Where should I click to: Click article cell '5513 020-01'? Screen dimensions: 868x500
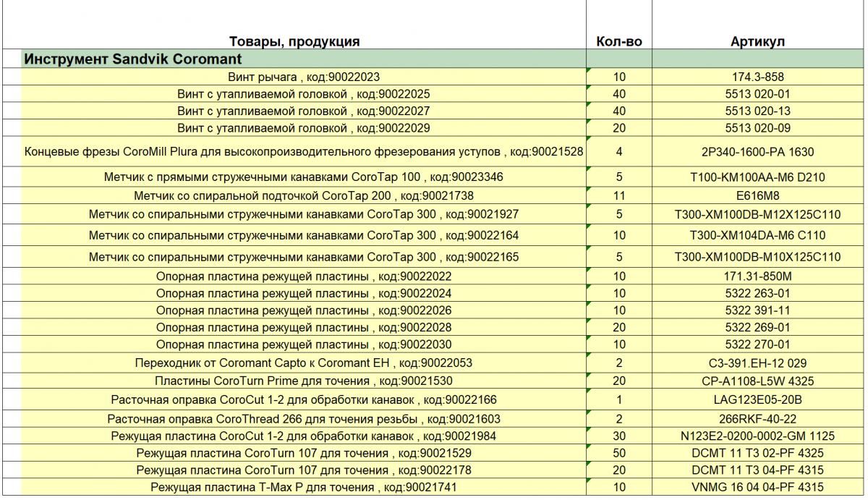point(758,94)
